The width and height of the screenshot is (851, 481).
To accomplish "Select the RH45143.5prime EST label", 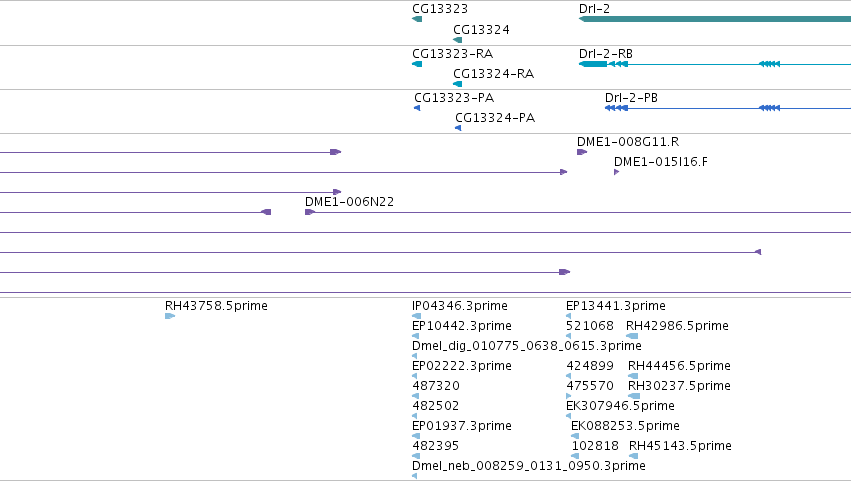I will [x=680, y=446].
